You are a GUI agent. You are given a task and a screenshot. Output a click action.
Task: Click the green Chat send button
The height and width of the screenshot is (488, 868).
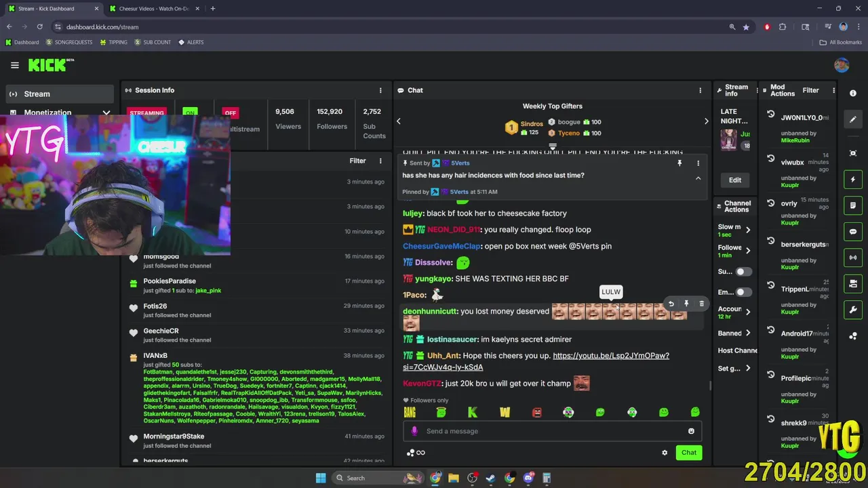click(689, 453)
